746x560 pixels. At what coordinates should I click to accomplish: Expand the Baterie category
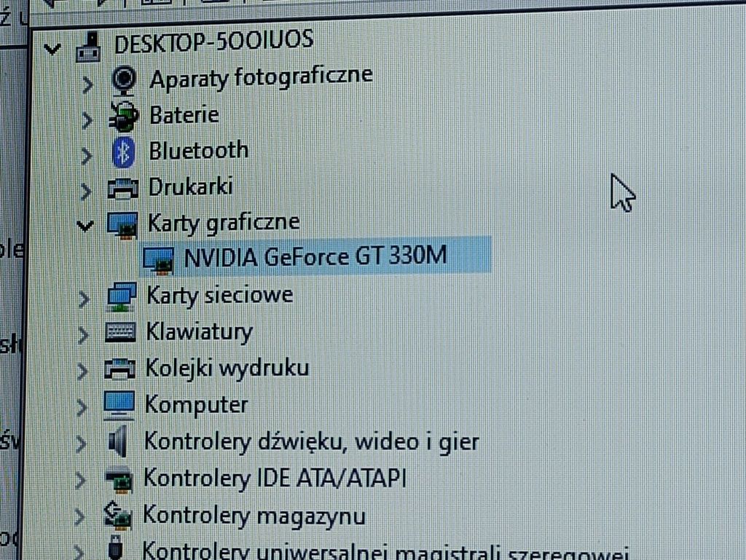tap(87, 120)
